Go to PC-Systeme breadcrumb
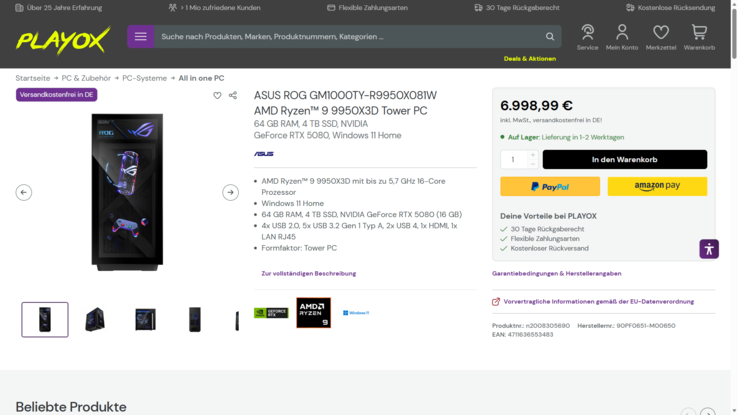Viewport: 738px width, 415px height. tap(144, 78)
